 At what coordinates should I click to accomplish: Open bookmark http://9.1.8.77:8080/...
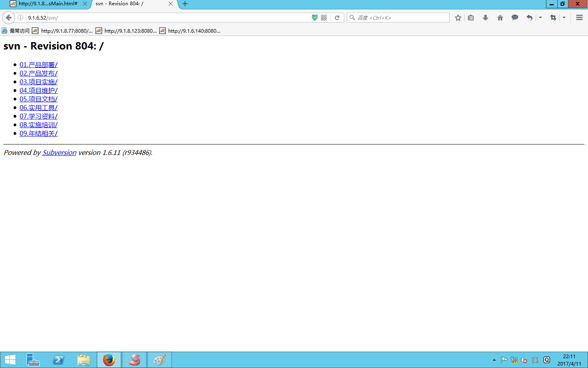[62, 31]
